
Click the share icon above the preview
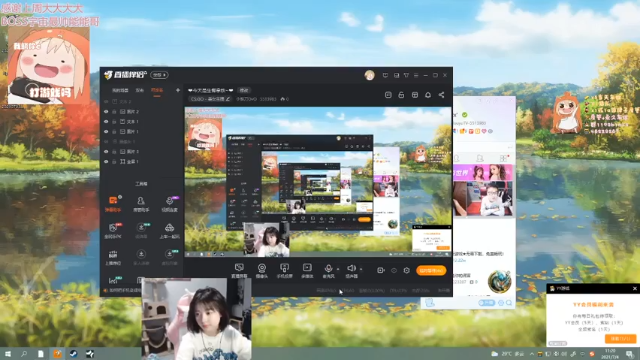442,95
